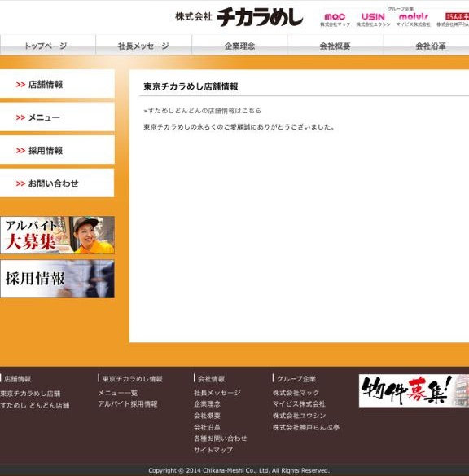The height and width of the screenshot is (476, 469).
Task: Open footer link サイトマップ
Action: (213, 450)
